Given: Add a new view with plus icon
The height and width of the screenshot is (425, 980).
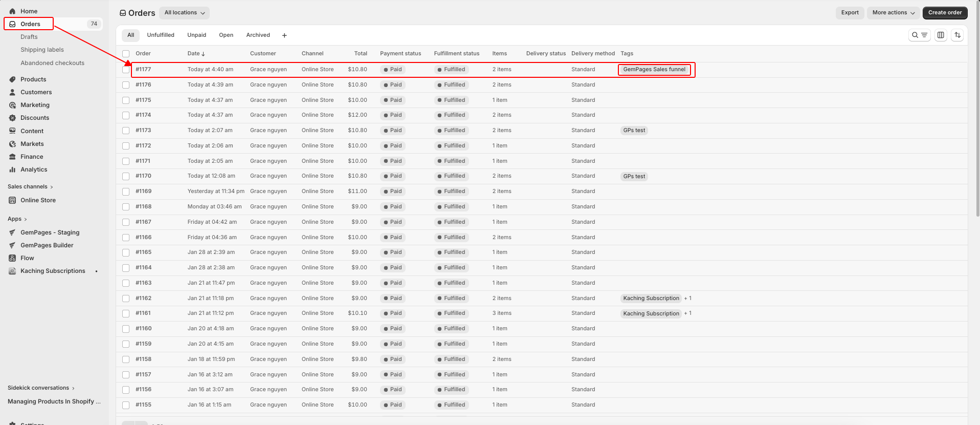Looking at the screenshot, I should click(x=284, y=35).
